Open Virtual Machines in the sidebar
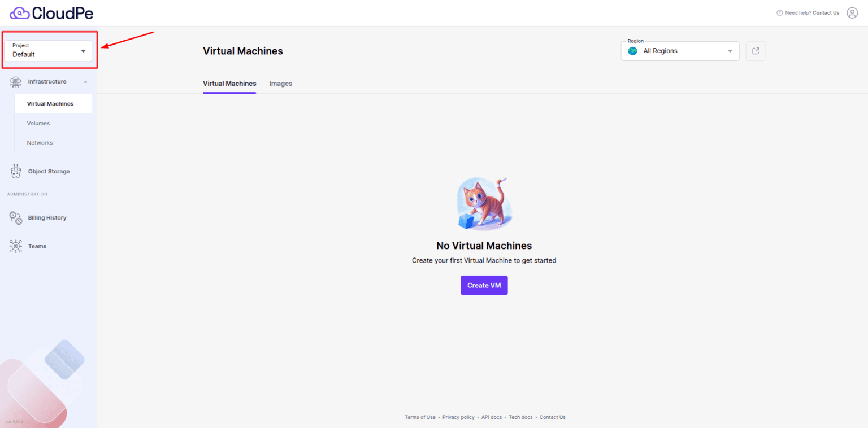 [54, 104]
